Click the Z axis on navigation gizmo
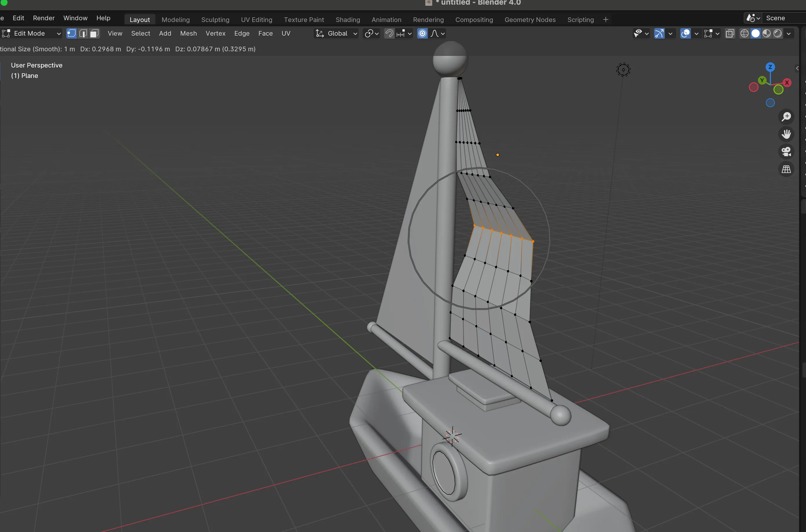806x532 pixels. pos(770,67)
